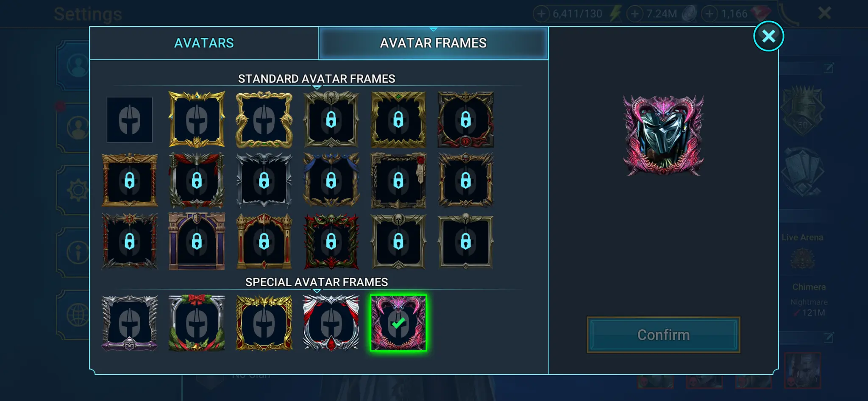Switch to the Avatars tab
The height and width of the screenshot is (401, 868).
(x=204, y=43)
